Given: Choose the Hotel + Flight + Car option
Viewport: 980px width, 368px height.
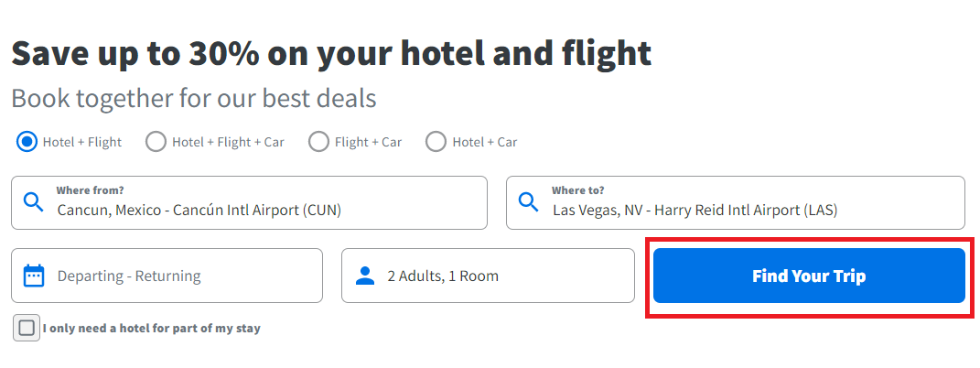Looking at the screenshot, I should click(156, 142).
